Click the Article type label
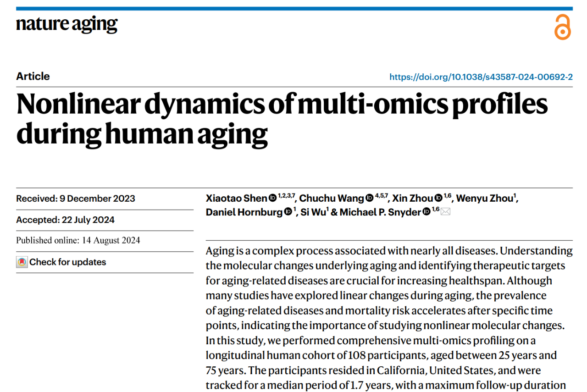587x392 pixels. pyautogui.click(x=33, y=77)
